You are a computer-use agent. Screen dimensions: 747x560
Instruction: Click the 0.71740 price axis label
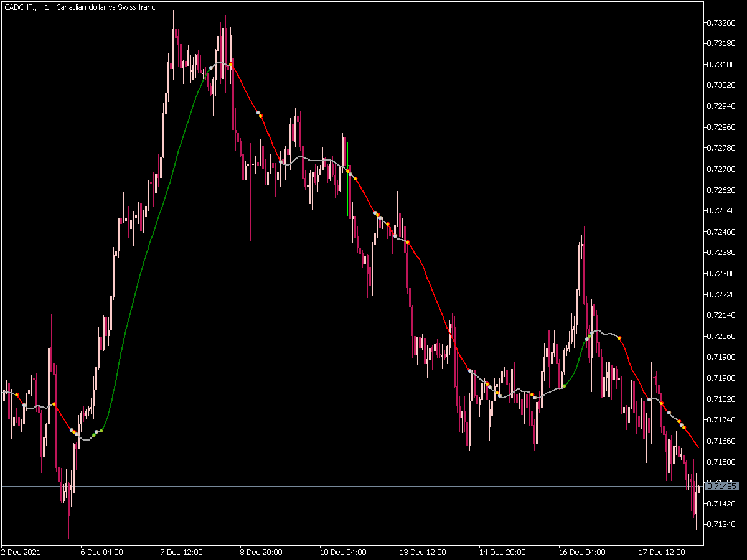721,420
